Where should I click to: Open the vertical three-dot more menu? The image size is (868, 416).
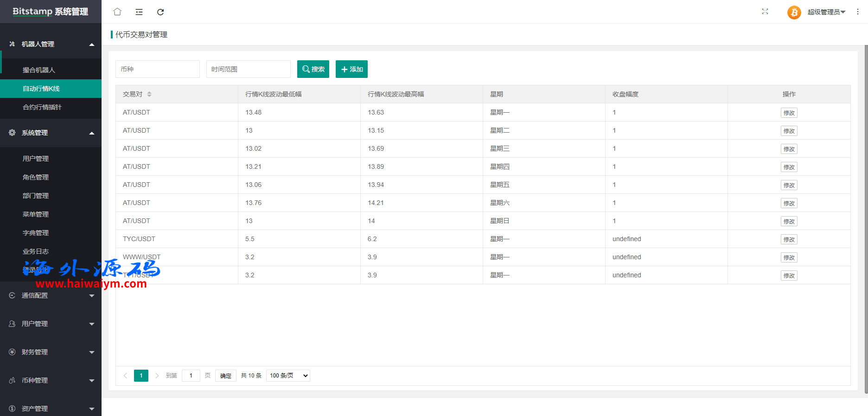tap(857, 12)
